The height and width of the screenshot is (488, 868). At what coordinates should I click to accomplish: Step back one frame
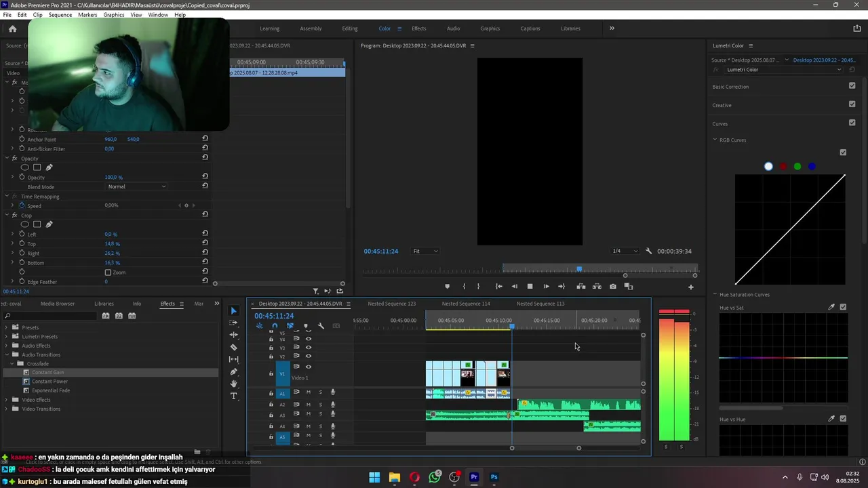[x=514, y=287]
